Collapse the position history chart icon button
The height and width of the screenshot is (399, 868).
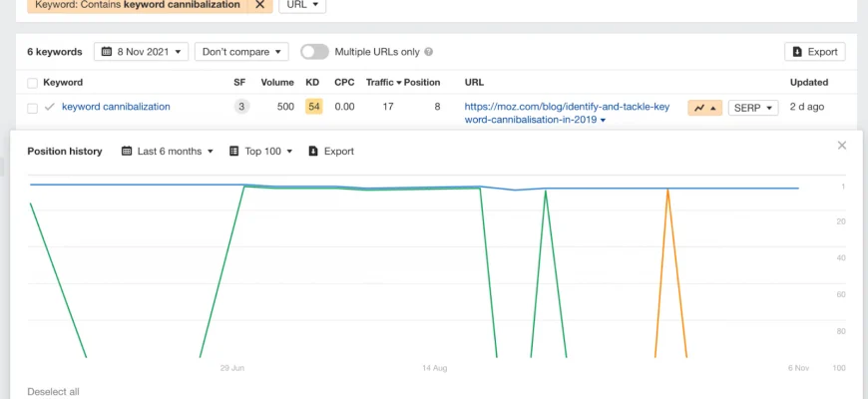[x=704, y=108]
